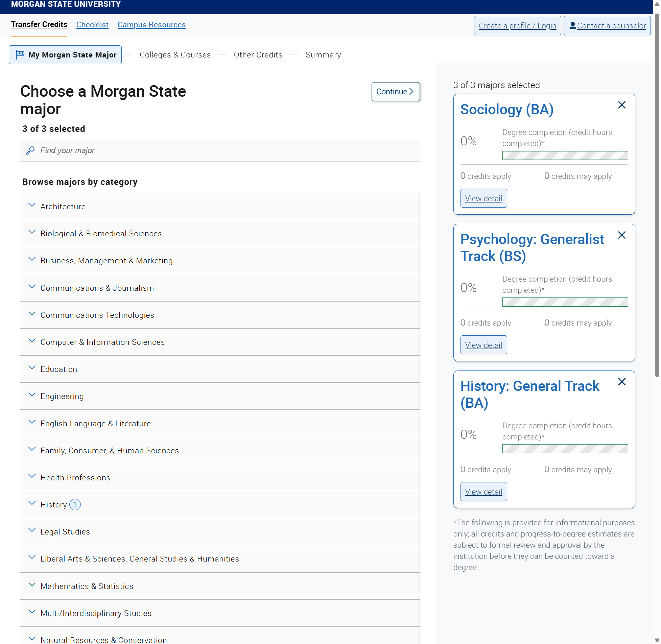Go to Other Credits step
The width and height of the screenshot is (661, 644).
point(258,55)
